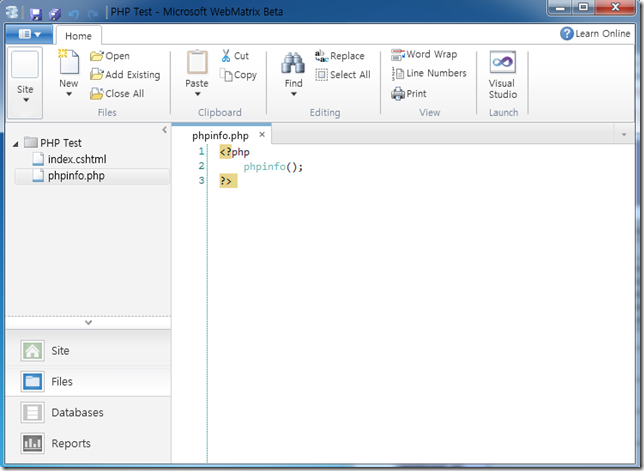
Task: Select the Home ribbon tab
Action: point(78,36)
